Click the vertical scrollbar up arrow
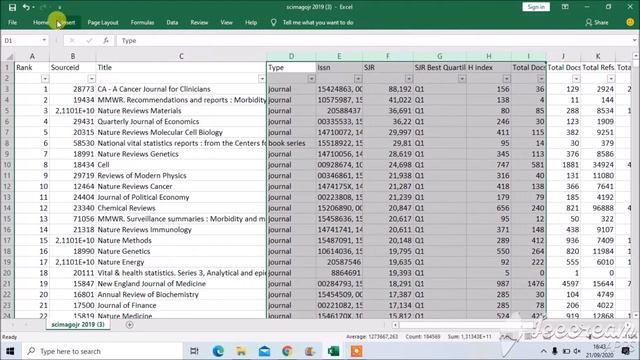The width and height of the screenshot is (640, 360). click(x=636, y=56)
